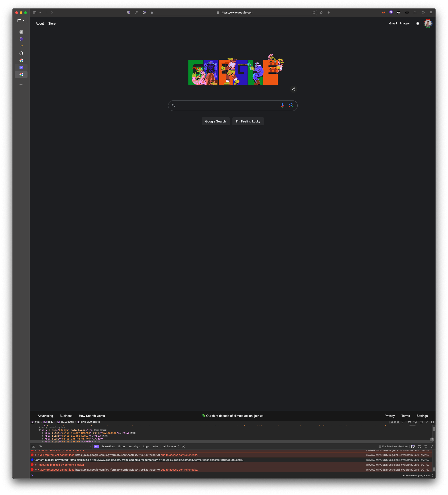Click the microphone voice search icon
448x495 pixels.
pos(282,105)
